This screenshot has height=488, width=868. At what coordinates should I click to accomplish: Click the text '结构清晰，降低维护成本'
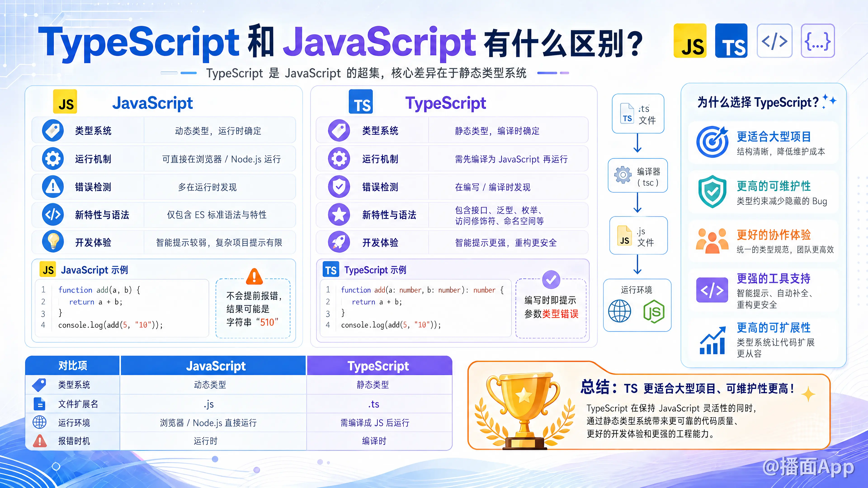[781, 152]
